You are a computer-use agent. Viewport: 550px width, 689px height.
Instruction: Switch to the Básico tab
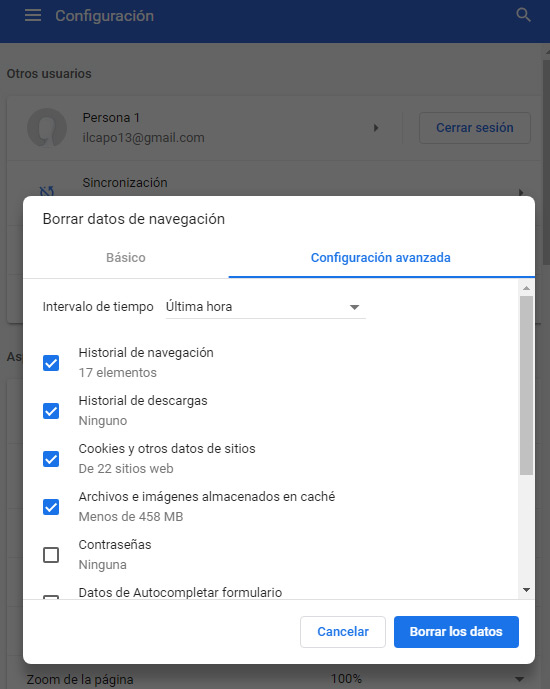point(126,257)
